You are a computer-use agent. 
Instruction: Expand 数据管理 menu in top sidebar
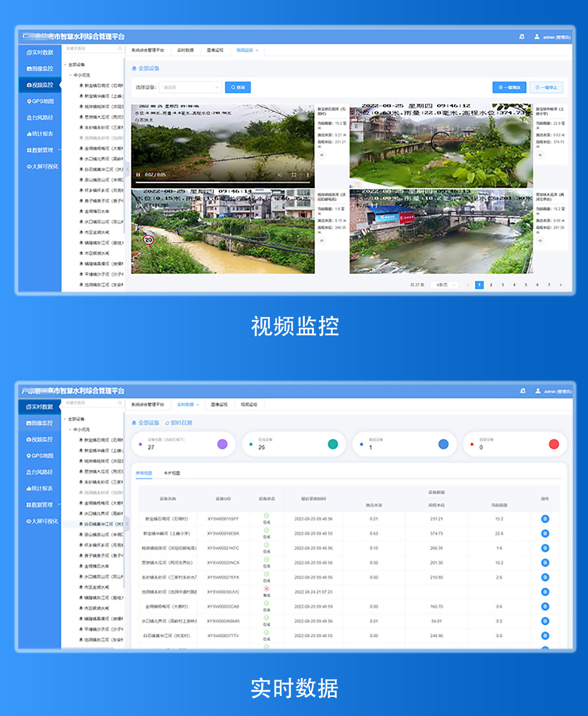tap(43, 150)
